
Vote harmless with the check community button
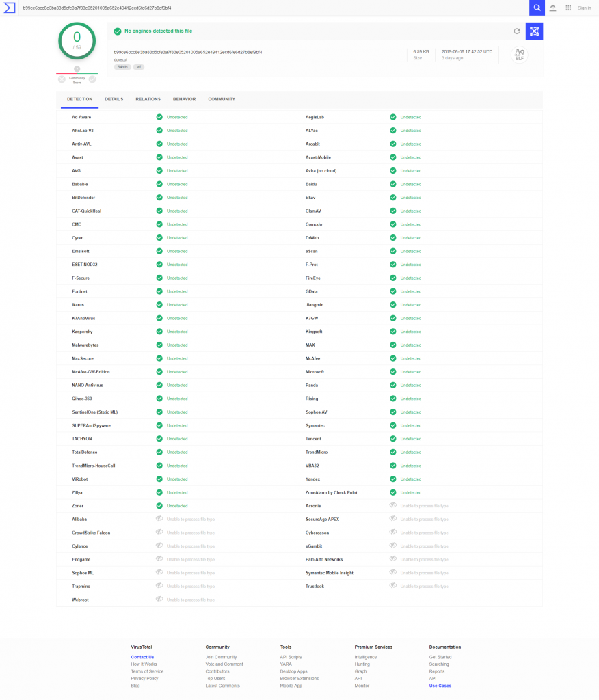click(x=92, y=79)
